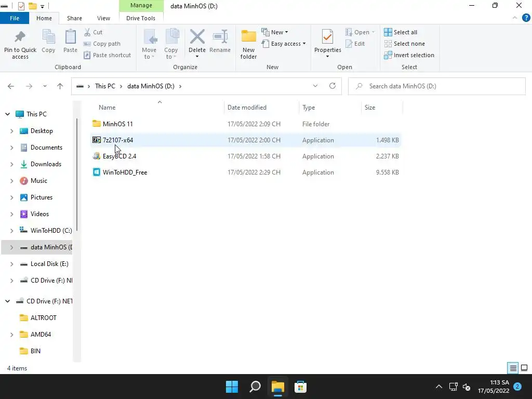
Task: Collapse the ribbon with chevron
Action: pyautogui.click(x=515, y=18)
